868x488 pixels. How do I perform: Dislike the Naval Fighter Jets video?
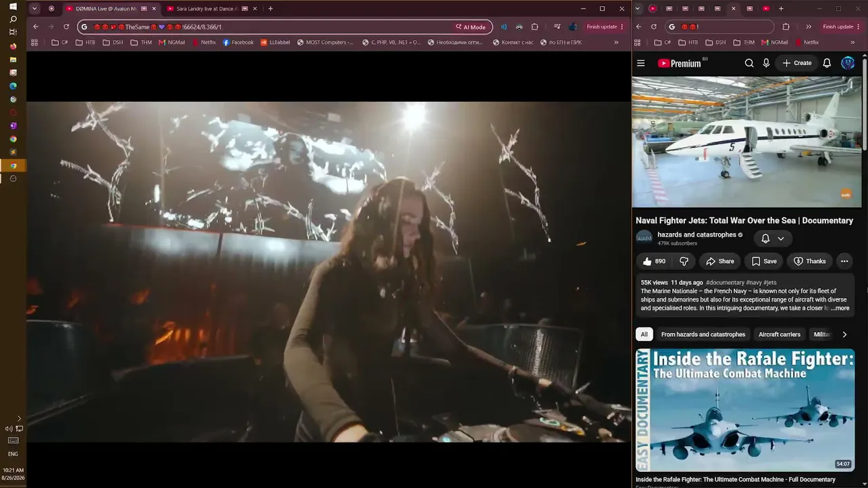pyautogui.click(x=684, y=261)
